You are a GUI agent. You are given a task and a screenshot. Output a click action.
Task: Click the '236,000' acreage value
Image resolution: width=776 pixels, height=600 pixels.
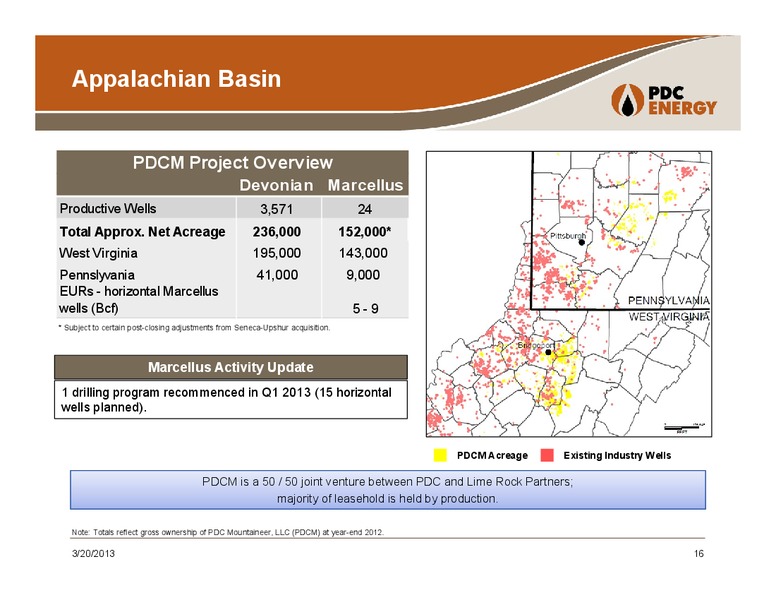[277, 232]
